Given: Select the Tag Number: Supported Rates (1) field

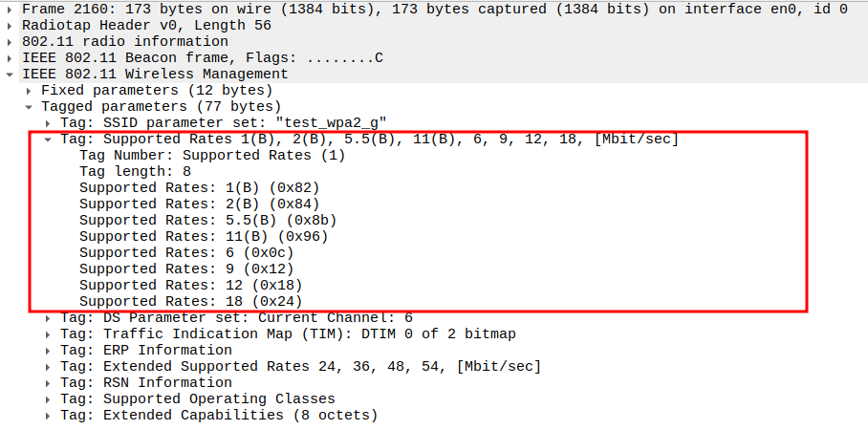Looking at the screenshot, I should tap(211, 155).
